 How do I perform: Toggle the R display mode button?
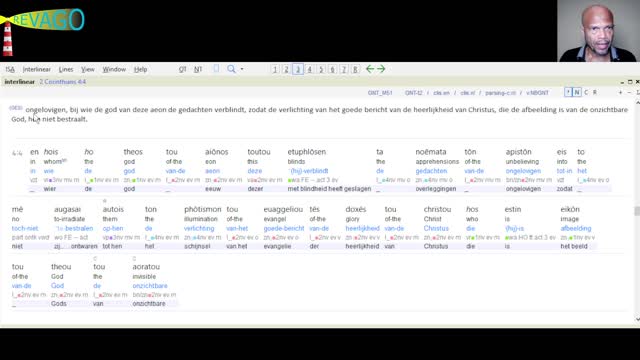(595, 93)
